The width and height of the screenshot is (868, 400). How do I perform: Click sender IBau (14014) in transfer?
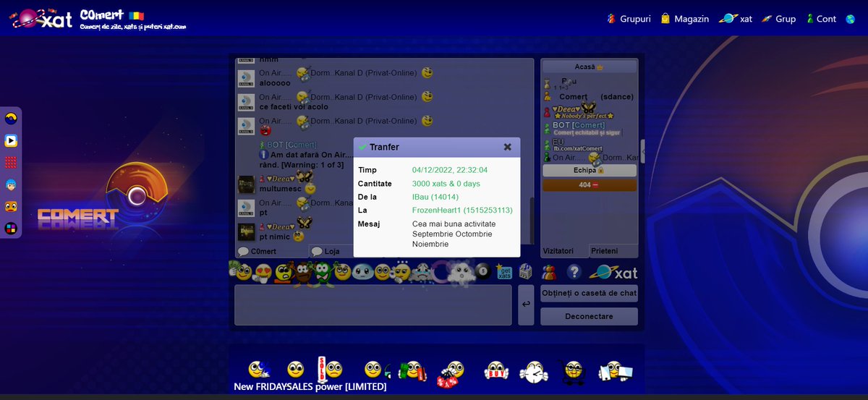435,197
